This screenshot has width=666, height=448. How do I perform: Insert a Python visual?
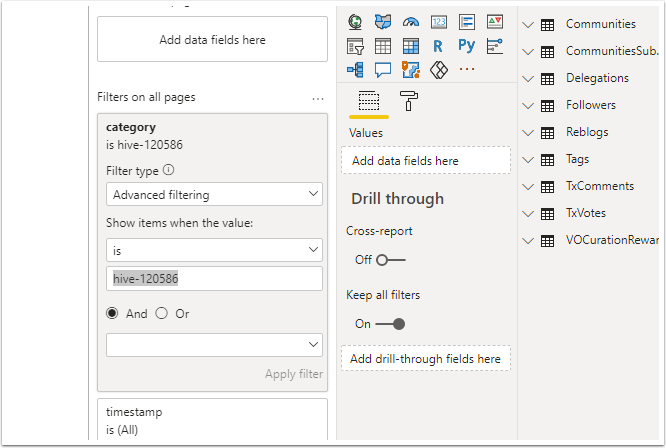tap(466, 46)
